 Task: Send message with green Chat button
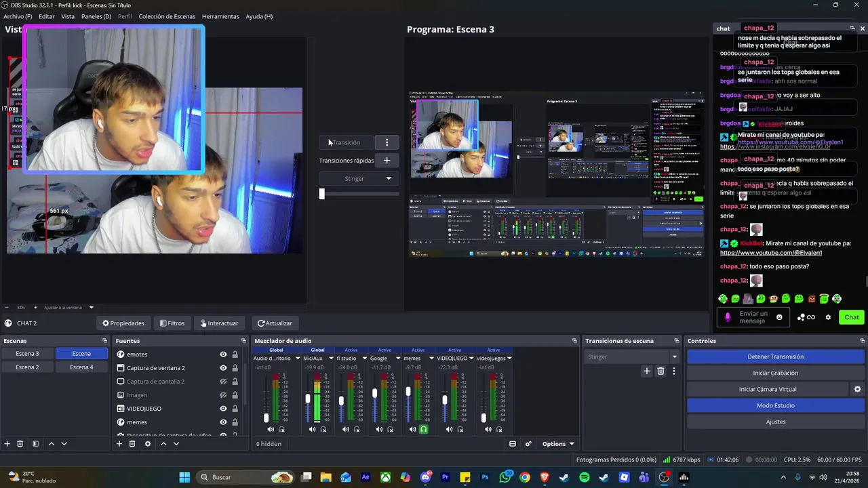tap(852, 317)
